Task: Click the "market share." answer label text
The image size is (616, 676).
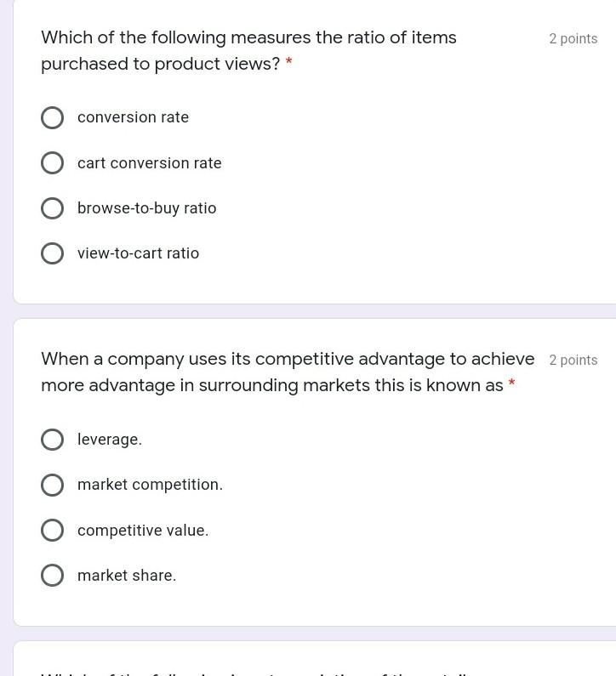Action: pos(127,576)
